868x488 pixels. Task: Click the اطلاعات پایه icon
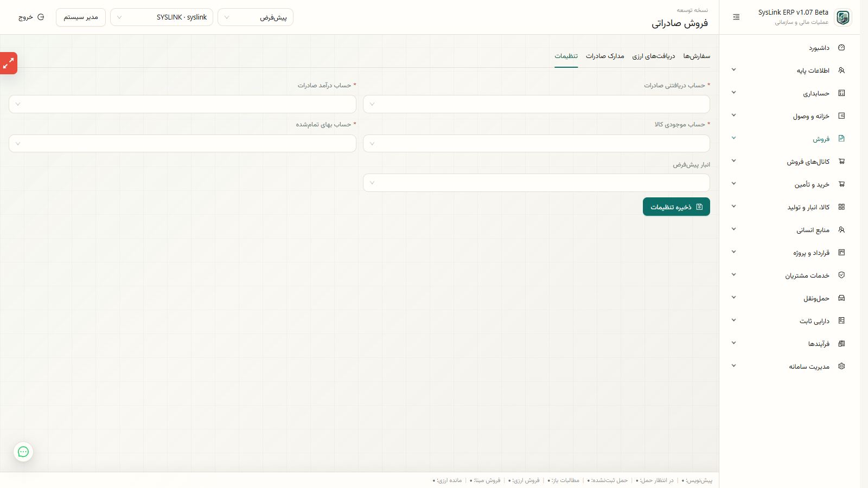click(x=841, y=70)
